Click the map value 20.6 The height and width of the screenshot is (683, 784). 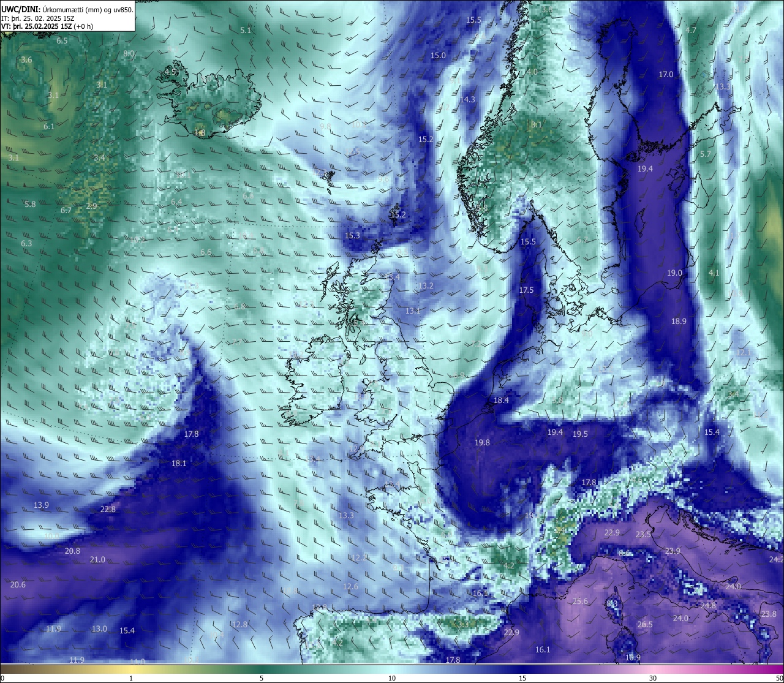(x=18, y=585)
